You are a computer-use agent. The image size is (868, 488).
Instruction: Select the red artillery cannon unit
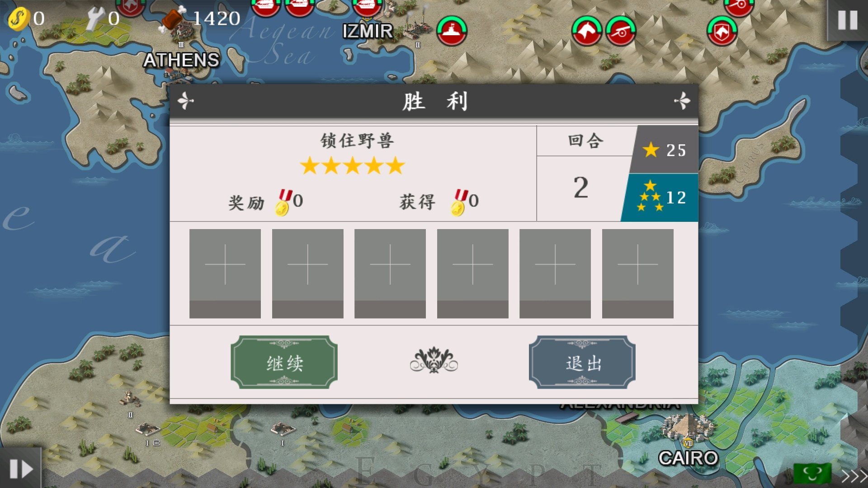click(x=621, y=31)
